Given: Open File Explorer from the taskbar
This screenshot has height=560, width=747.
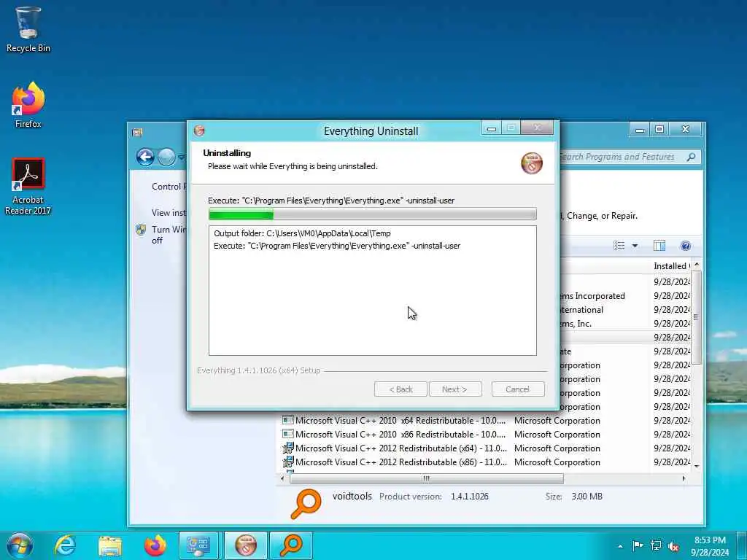Looking at the screenshot, I should pos(110,545).
